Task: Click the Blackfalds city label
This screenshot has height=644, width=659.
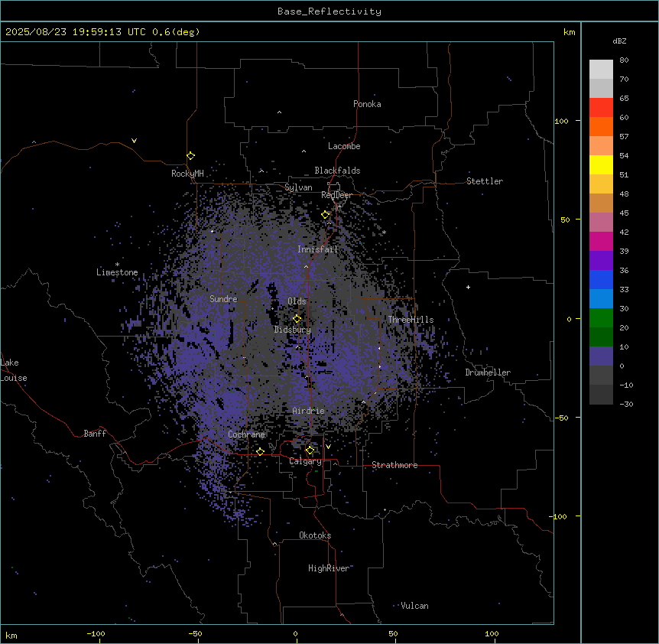Action: (x=337, y=171)
